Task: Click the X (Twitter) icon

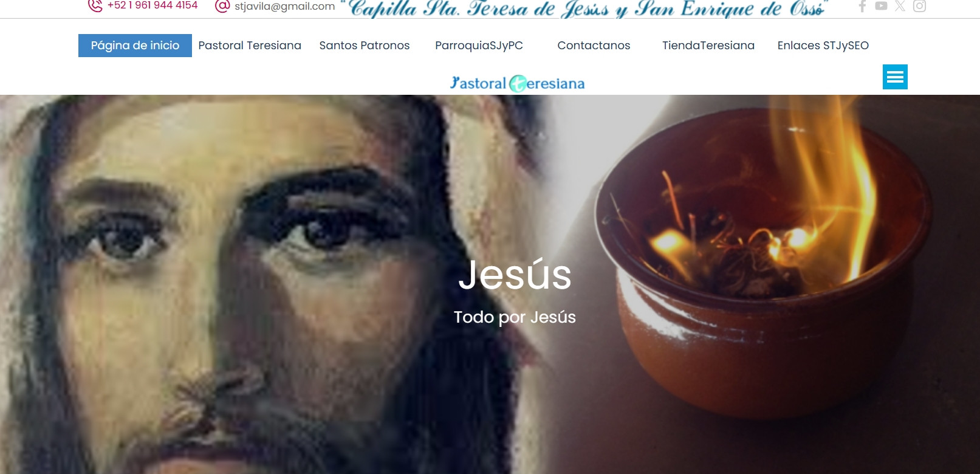Action: (900, 6)
